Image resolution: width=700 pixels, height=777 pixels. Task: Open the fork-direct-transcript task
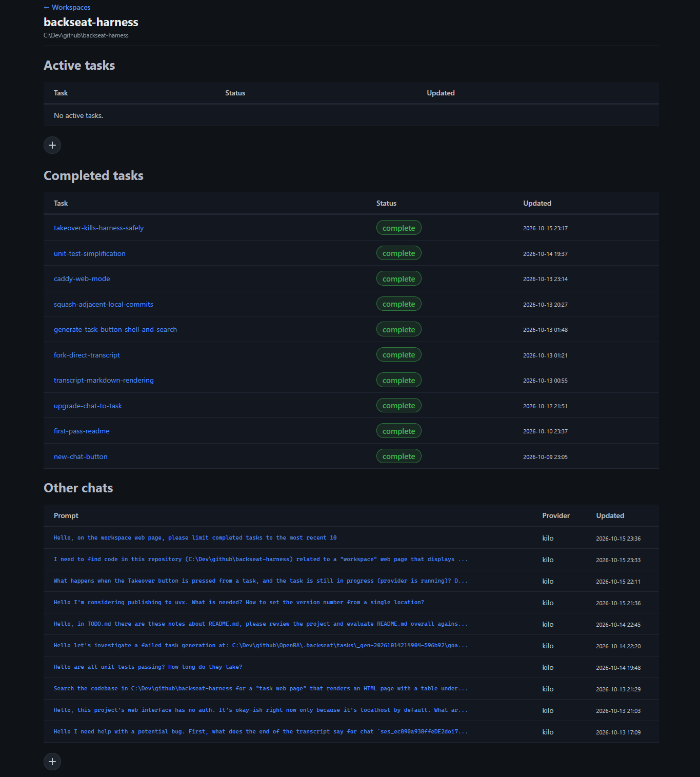(87, 355)
